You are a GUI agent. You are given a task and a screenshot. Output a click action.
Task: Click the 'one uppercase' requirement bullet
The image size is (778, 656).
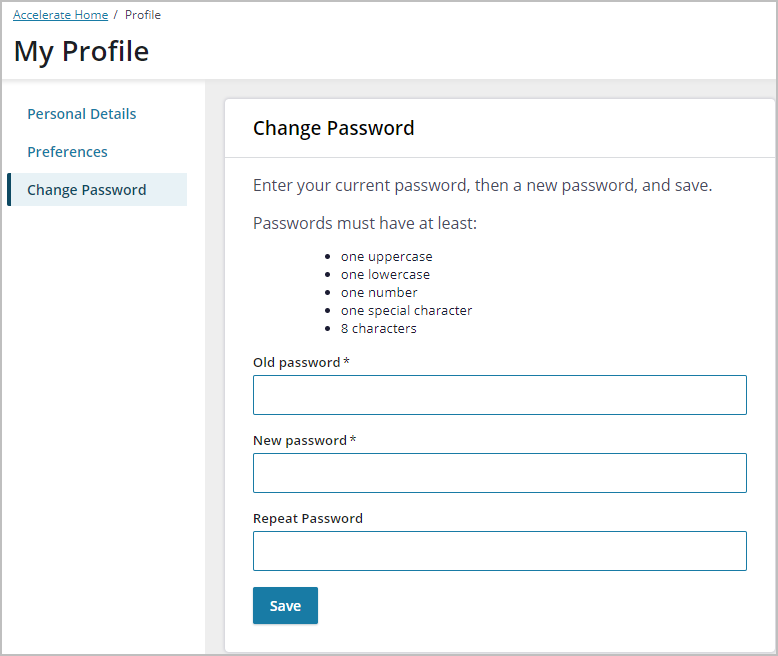(387, 257)
